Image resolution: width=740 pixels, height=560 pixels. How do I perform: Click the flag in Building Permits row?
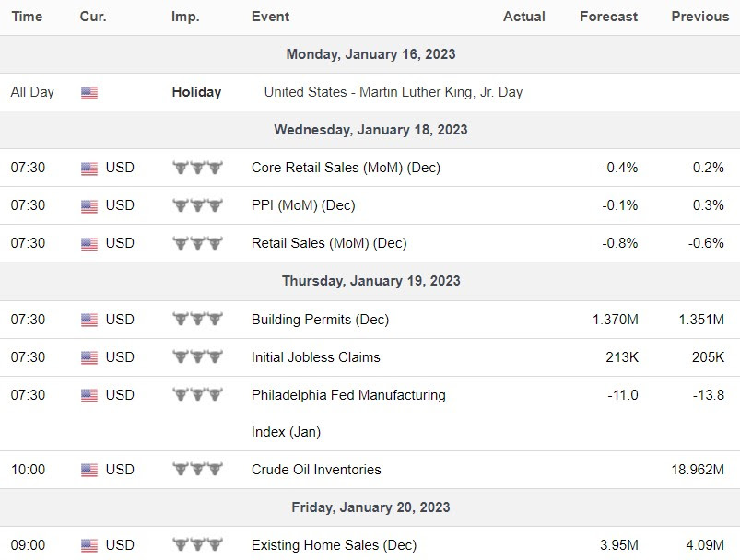[89, 320]
